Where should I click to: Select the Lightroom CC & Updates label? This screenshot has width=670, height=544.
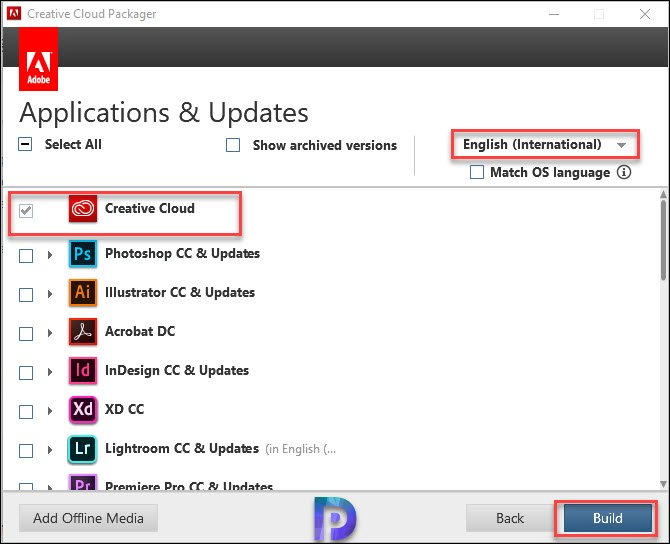click(182, 448)
